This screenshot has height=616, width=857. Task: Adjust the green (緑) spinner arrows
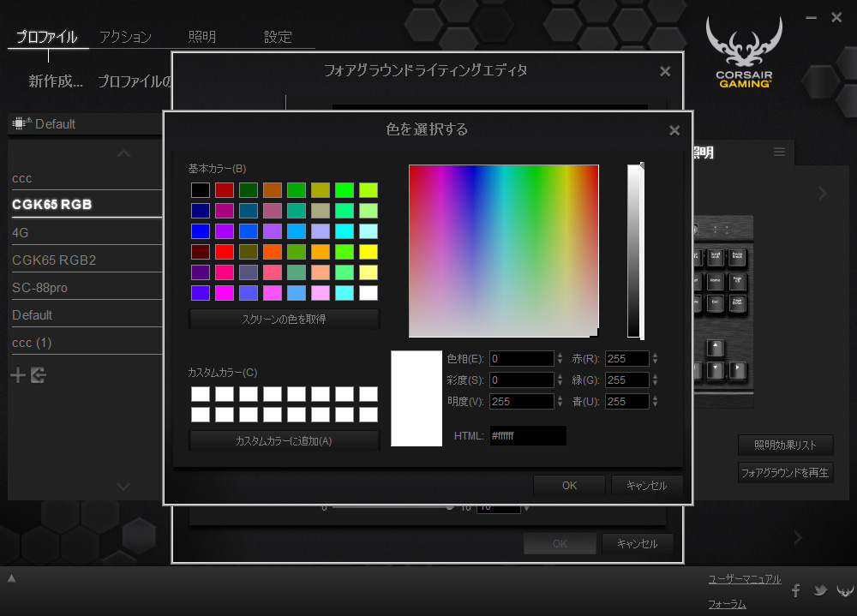pyautogui.click(x=655, y=380)
